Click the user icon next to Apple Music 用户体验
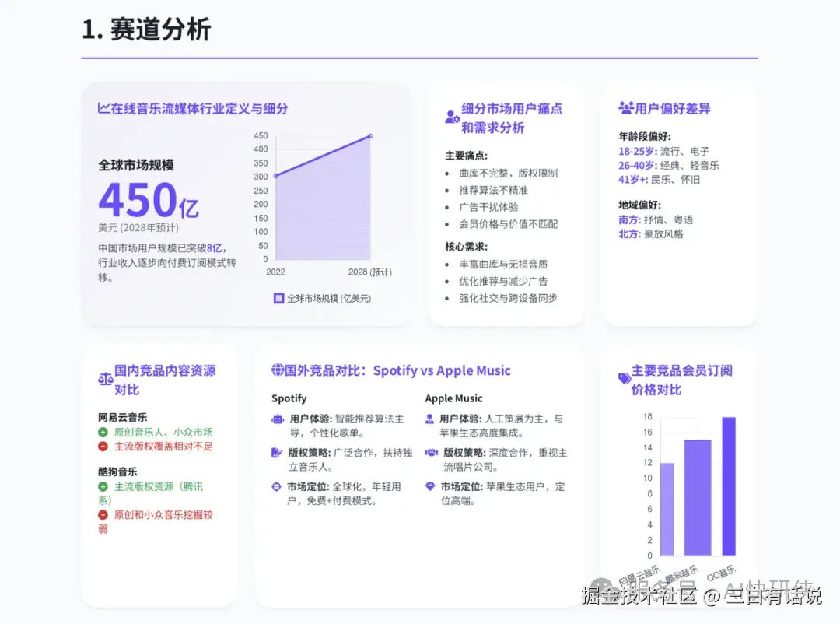This screenshot has width=840, height=624. click(430, 419)
